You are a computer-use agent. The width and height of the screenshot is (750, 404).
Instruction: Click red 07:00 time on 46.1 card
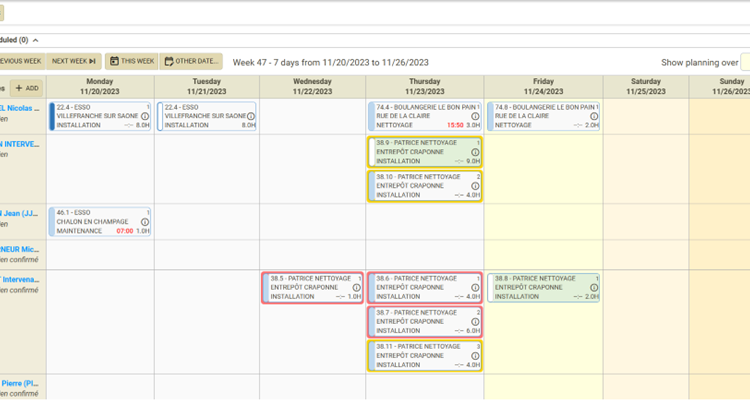click(x=125, y=231)
